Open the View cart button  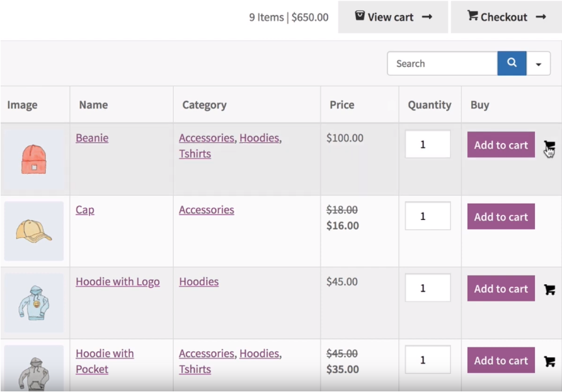pos(393,17)
